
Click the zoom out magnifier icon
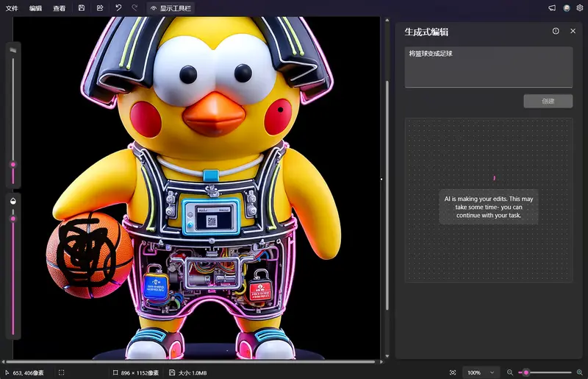coord(510,372)
